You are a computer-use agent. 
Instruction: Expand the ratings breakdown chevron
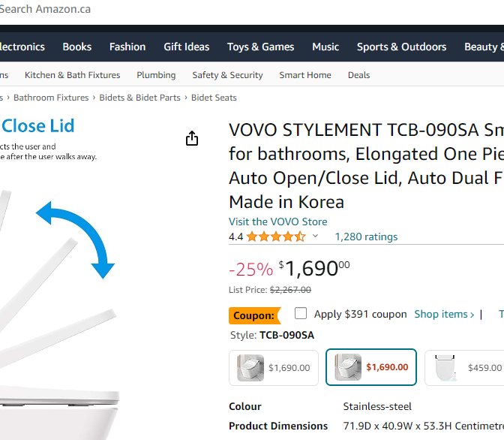click(315, 237)
